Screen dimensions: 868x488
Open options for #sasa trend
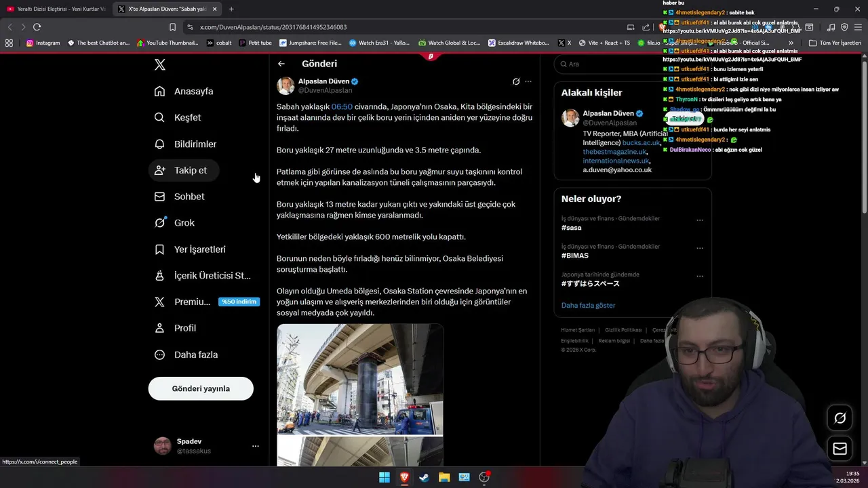(x=700, y=220)
